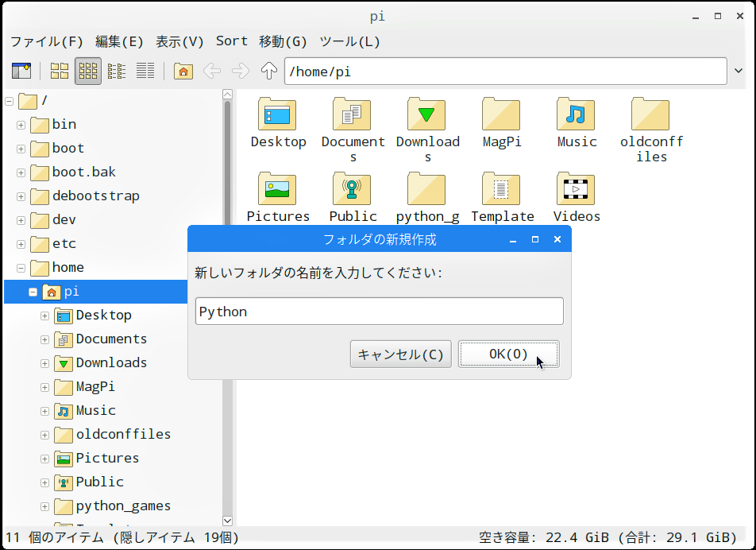Collapse the home tree node
The width and height of the screenshot is (756, 550).
click(x=21, y=268)
